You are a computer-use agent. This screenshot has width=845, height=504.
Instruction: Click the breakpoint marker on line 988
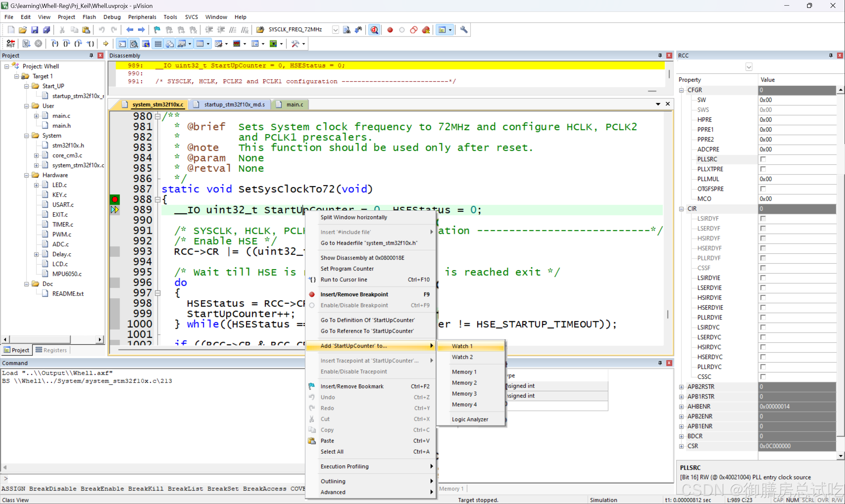(x=115, y=199)
